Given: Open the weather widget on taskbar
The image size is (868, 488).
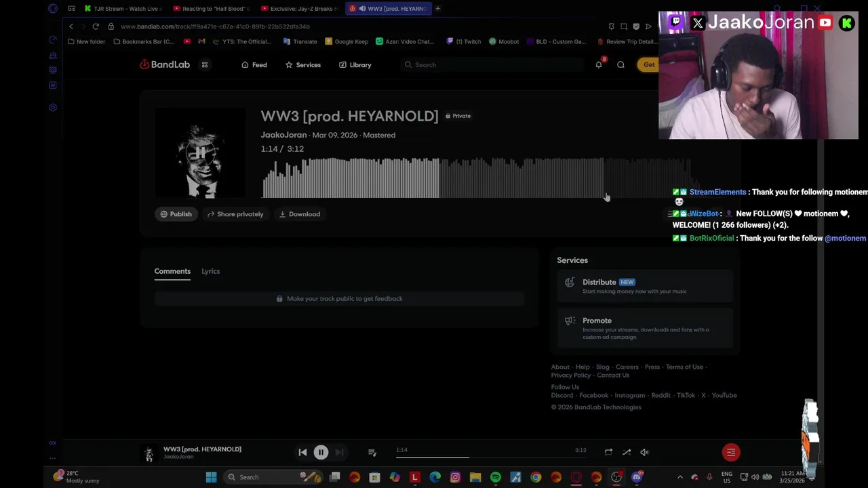Looking at the screenshot, I should [76, 477].
